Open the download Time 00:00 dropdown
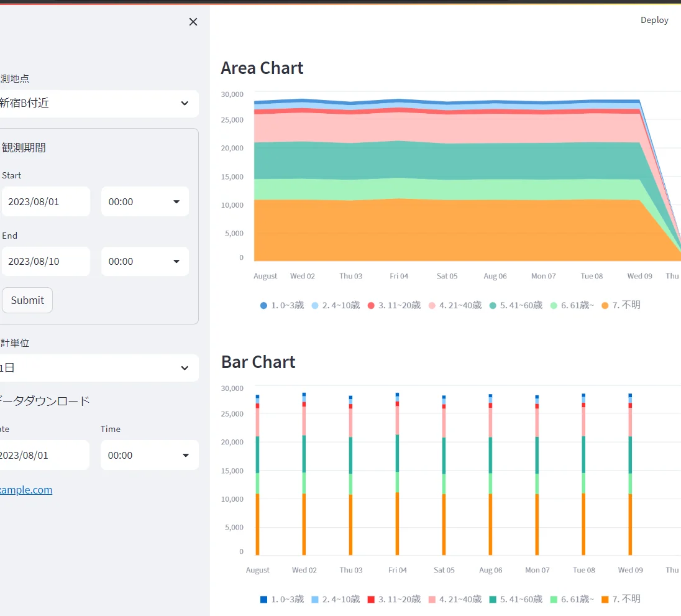This screenshot has height=616, width=681. (149, 455)
